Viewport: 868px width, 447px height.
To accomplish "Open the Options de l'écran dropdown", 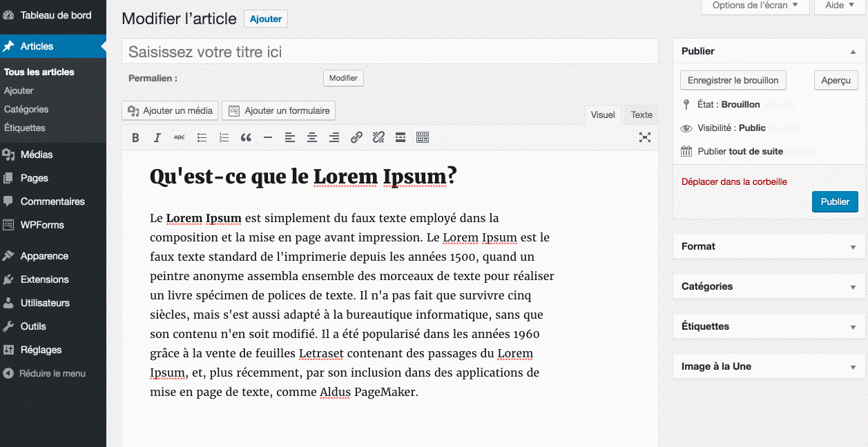I will [x=755, y=6].
